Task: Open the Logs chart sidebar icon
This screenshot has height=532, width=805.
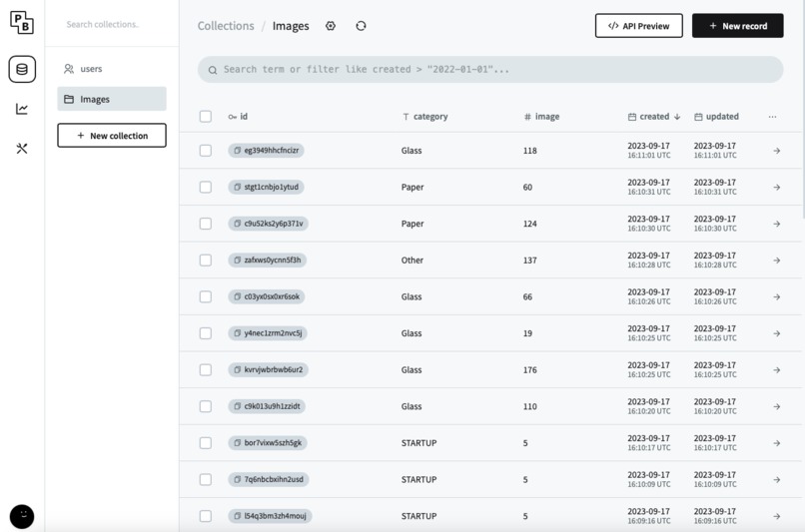Action: [22, 109]
